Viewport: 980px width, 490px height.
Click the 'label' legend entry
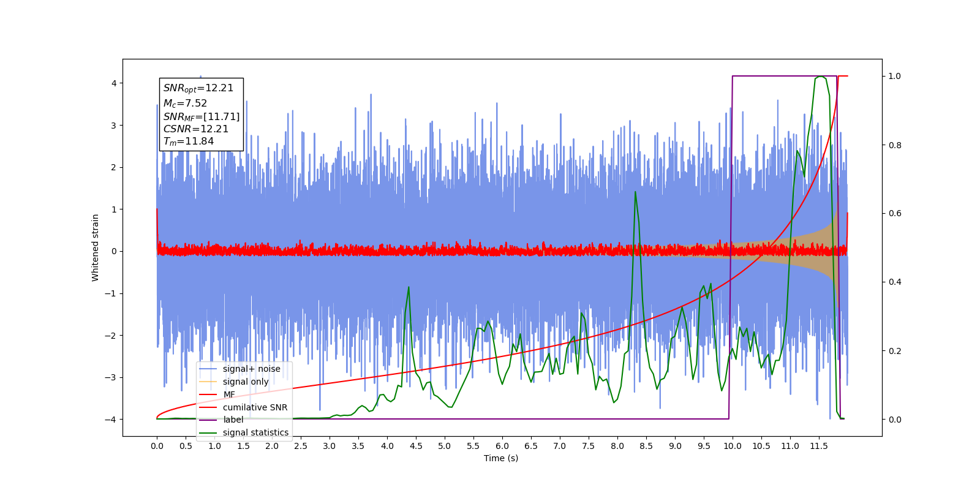point(221,420)
